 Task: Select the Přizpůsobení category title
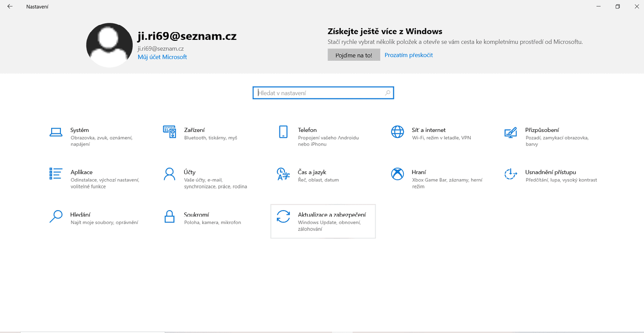point(542,130)
